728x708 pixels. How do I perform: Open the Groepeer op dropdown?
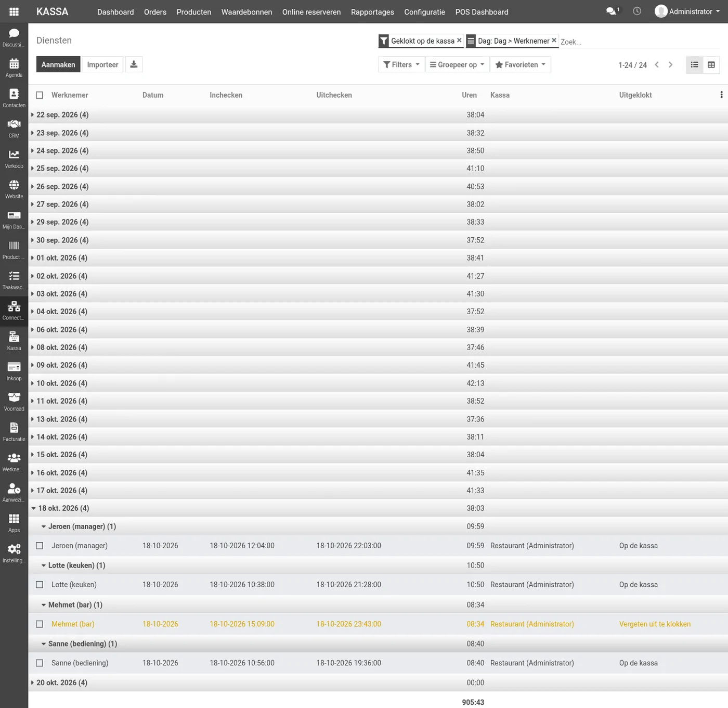[457, 65]
